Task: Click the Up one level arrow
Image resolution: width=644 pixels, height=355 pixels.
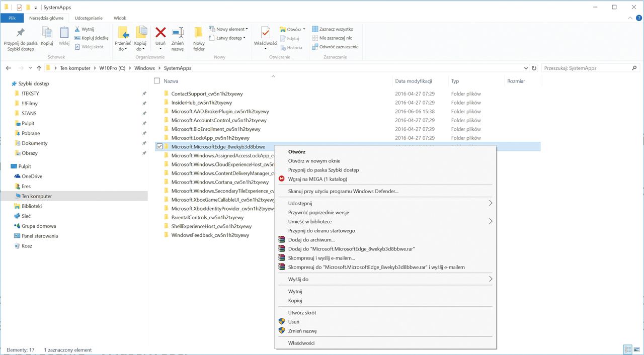Action: pyautogui.click(x=39, y=68)
